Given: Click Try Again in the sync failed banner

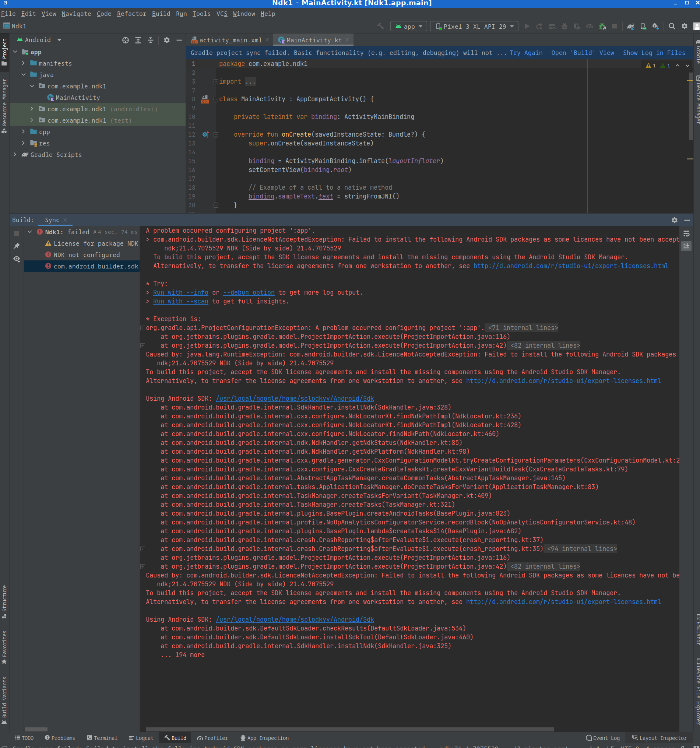Looking at the screenshot, I should (526, 53).
